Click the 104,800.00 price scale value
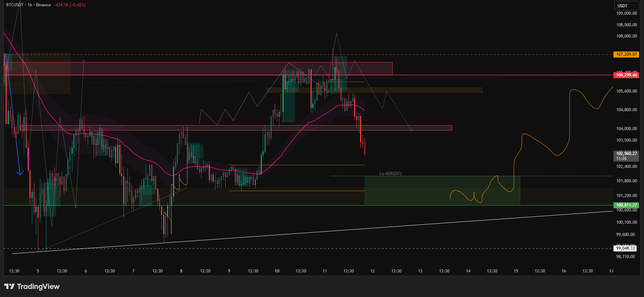Screen dimensions: 644x297 tap(626, 110)
